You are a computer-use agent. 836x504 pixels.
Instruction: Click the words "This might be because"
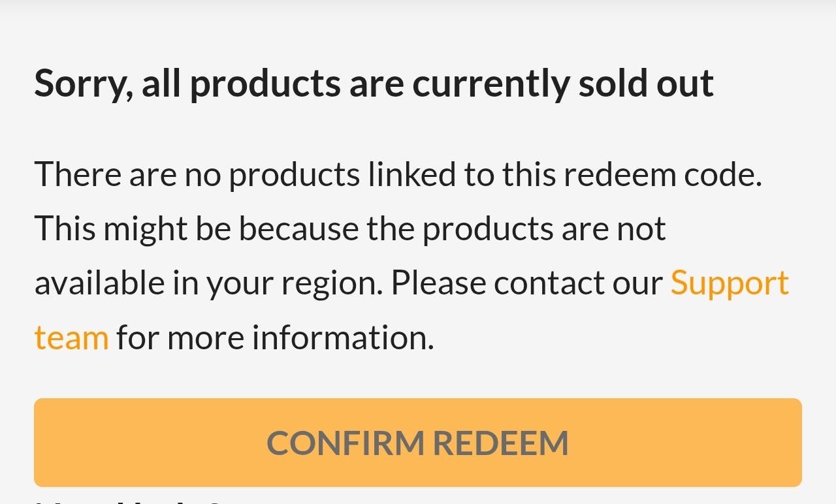click(x=196, y=228)
